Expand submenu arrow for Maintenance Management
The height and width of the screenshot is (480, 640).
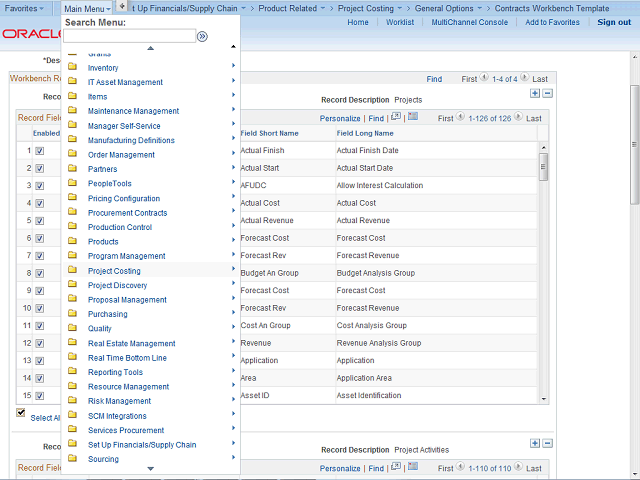pos(233,109)
